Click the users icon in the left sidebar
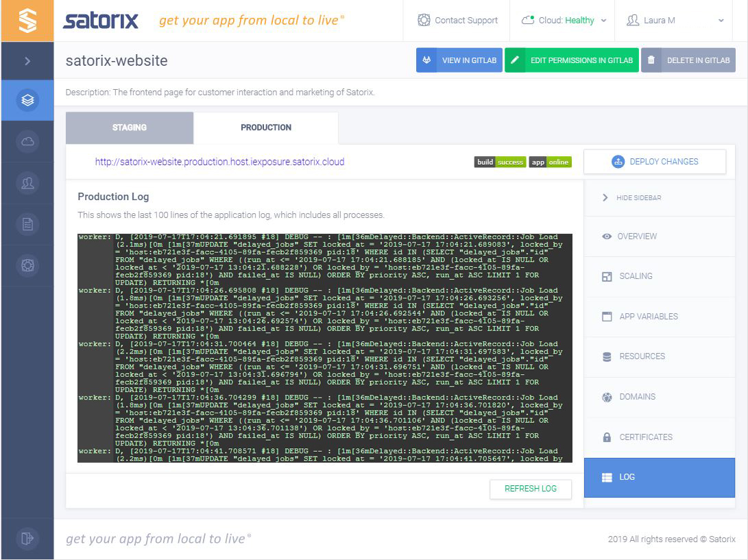748x560 pixels. pyautogui.click(x=27, y=182)
